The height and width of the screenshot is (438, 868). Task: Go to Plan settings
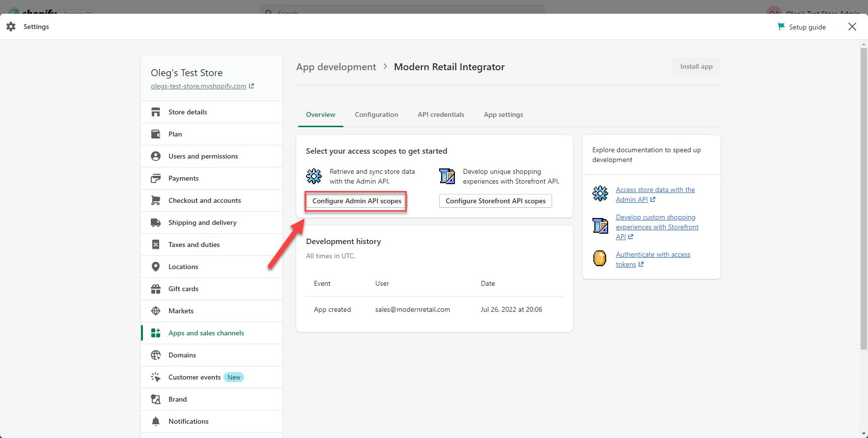point(212,134)
